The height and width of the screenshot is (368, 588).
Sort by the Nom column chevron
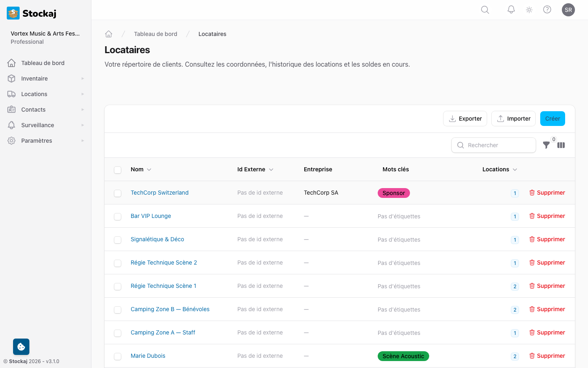149,170
